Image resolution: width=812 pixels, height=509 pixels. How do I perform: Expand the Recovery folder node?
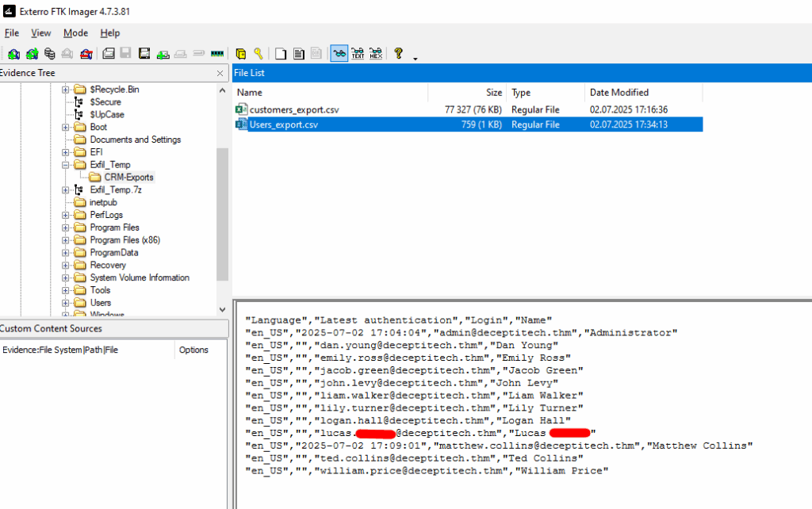pos(66,265)
